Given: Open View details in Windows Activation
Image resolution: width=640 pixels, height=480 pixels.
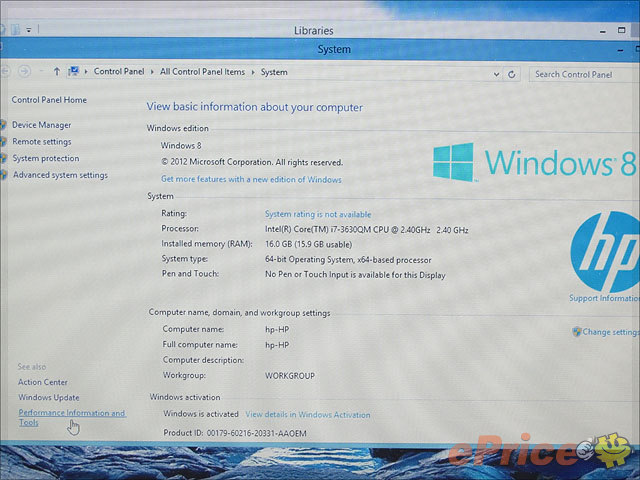Looking at the screenshot, I should [x=307, y=414].
